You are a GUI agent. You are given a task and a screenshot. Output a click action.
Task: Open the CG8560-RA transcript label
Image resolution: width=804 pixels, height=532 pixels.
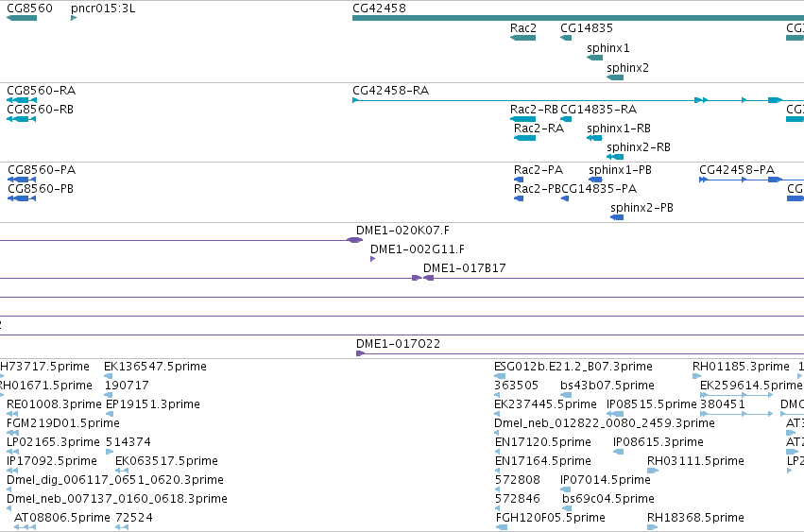[x=41, y=91]
